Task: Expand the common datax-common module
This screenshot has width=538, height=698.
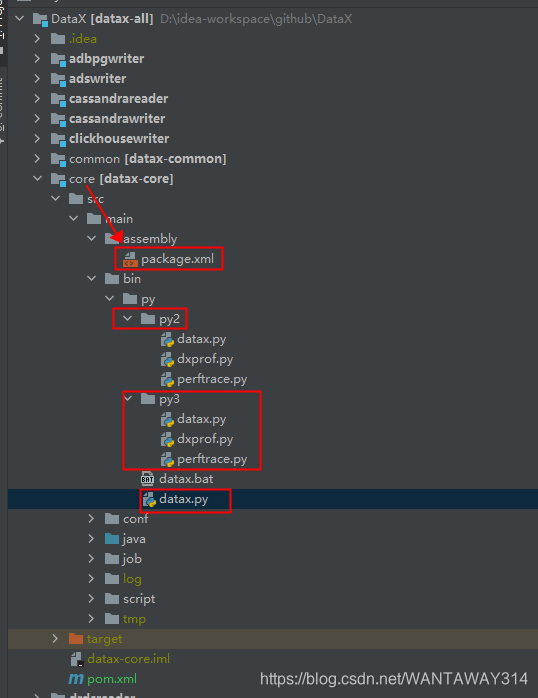Action: [x=38, y=159]
